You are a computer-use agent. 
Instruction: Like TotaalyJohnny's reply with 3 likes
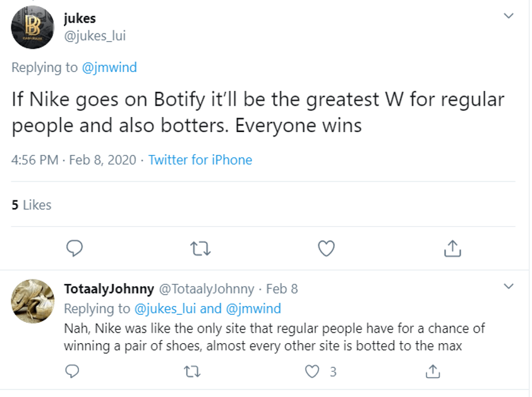[312, 372]
